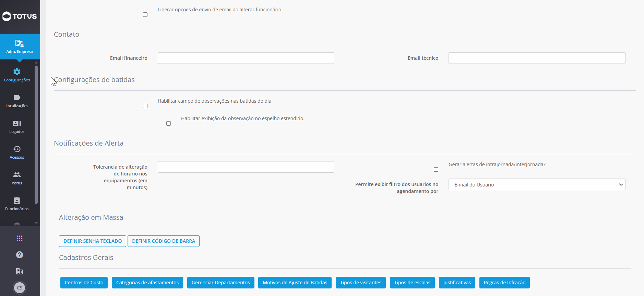Click the 'Cadastros Gerais' heading

[x=86, y=258]
